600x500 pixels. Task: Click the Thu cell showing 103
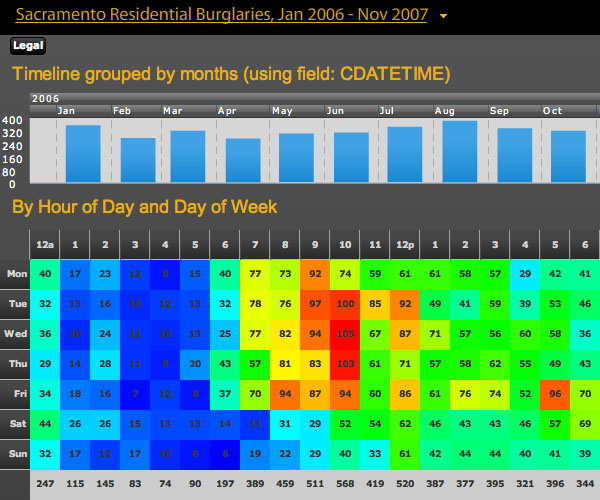346,364
